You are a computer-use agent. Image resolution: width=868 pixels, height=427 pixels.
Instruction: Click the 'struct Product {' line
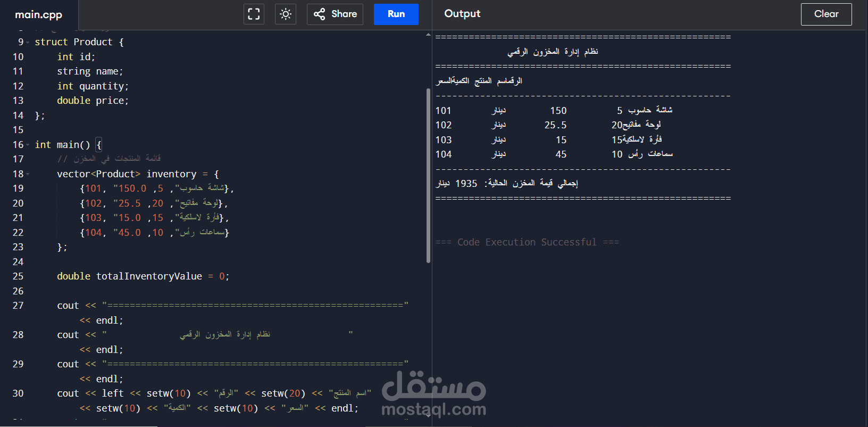point(79,42)
